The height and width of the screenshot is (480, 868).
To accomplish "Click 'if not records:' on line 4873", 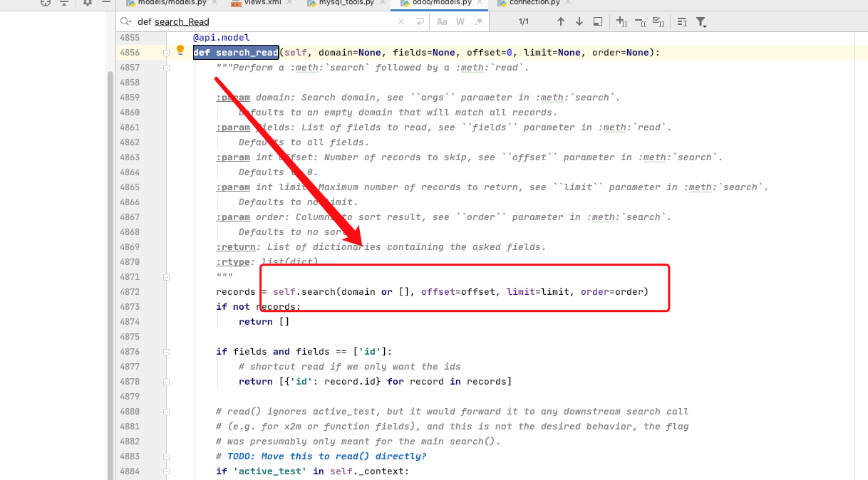I will click(259, 307).
